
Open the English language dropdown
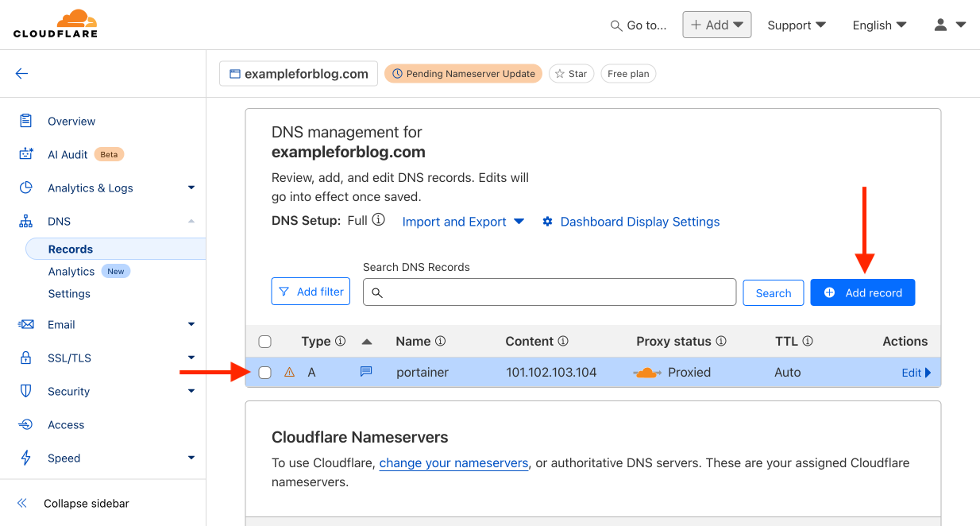click(879, 25)
